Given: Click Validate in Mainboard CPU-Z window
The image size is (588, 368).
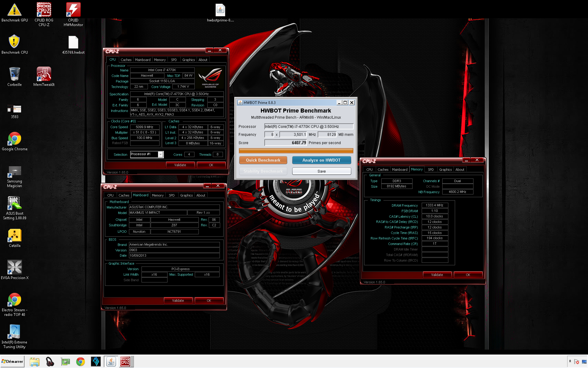Looking at the screenshot, I should click(178, 301).
